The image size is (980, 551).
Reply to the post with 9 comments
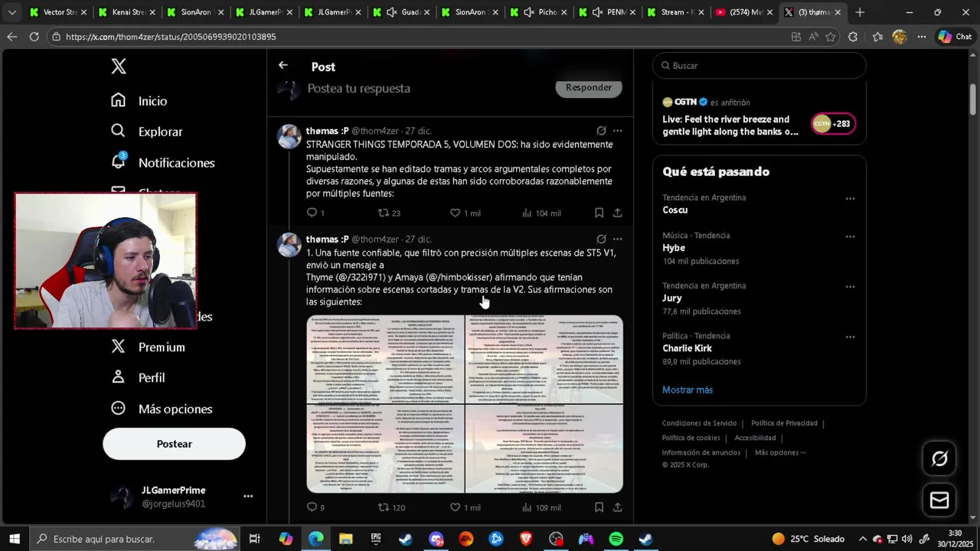(315, 507)
